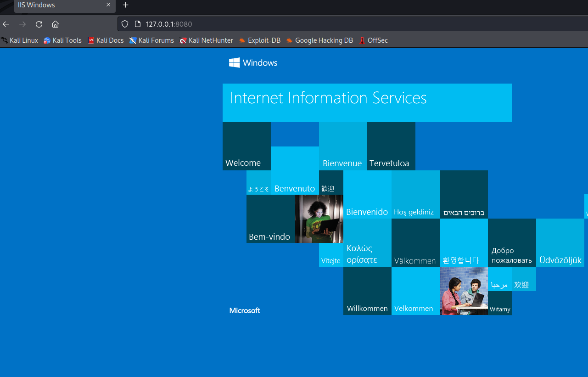Open the OffSec bookmark
The image size is (588, 377).
tap(373, 40)
